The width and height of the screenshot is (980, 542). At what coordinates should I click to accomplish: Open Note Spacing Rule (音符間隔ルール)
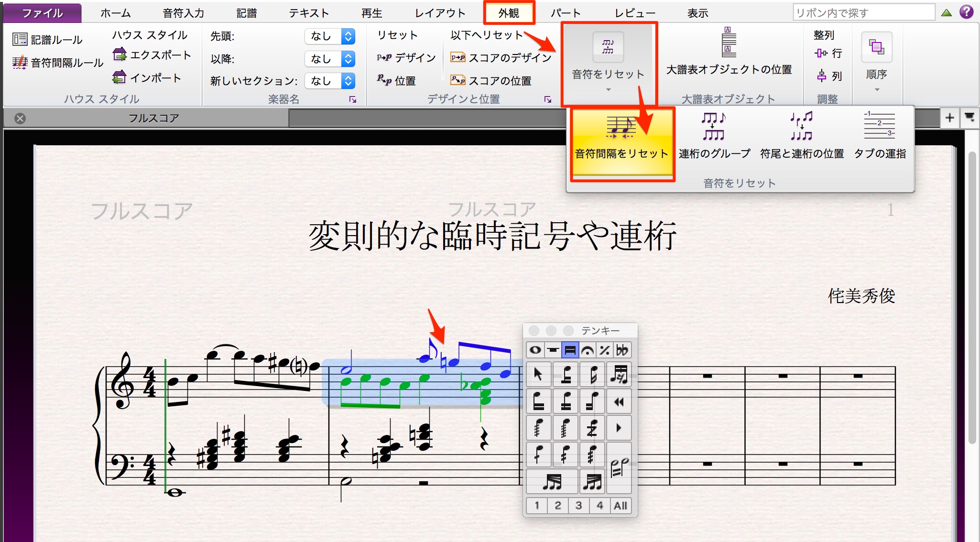point(57,63)
